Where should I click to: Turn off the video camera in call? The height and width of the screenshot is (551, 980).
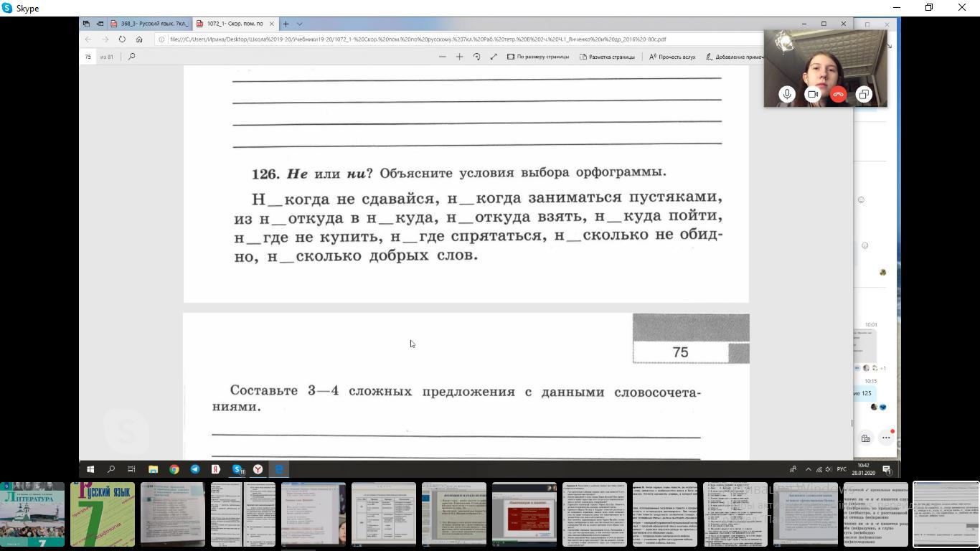click(813, 95)
